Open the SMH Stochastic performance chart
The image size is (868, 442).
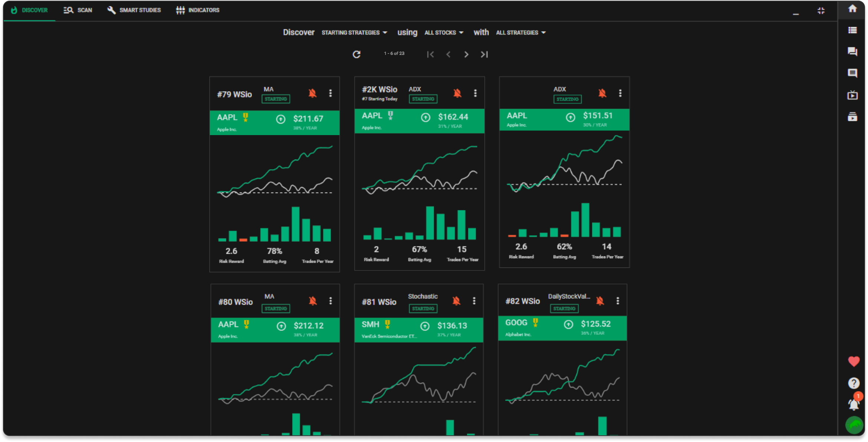click(x=419, y=375)
